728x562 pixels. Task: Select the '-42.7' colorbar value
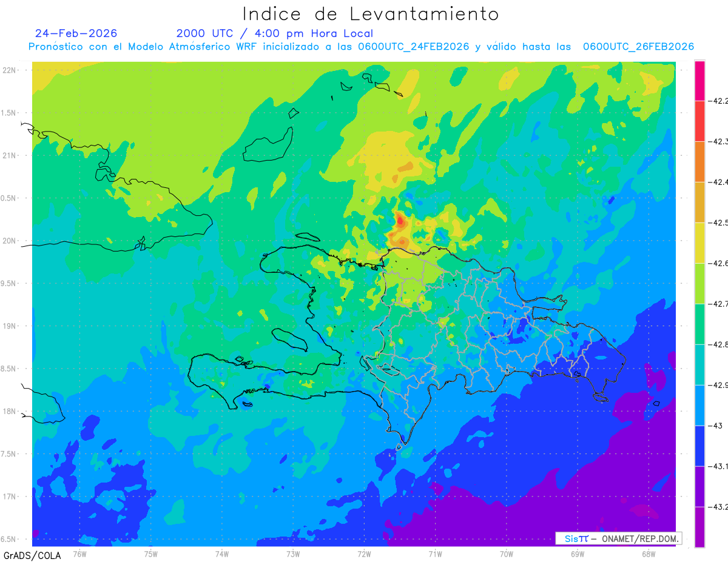[x=718, y=304]
